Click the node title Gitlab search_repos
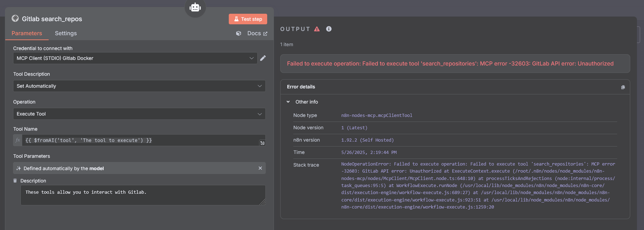This screenshot has width=644, height=230. (52, 19)
